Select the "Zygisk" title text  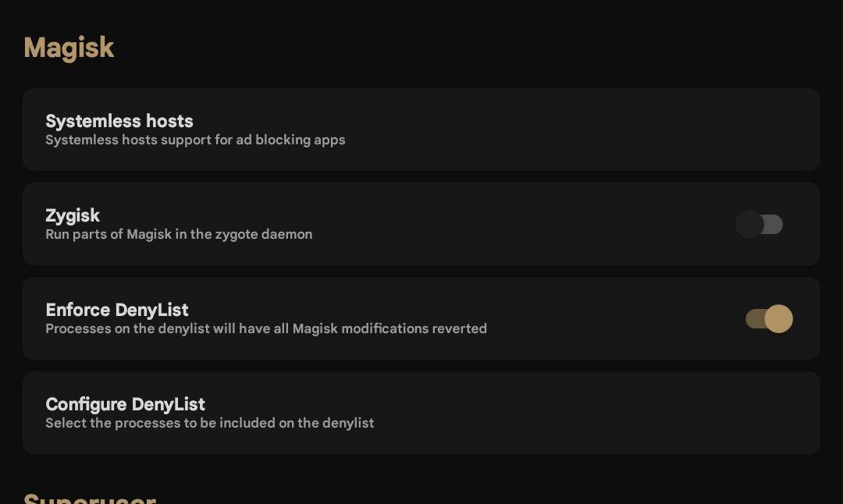point(73,215)
